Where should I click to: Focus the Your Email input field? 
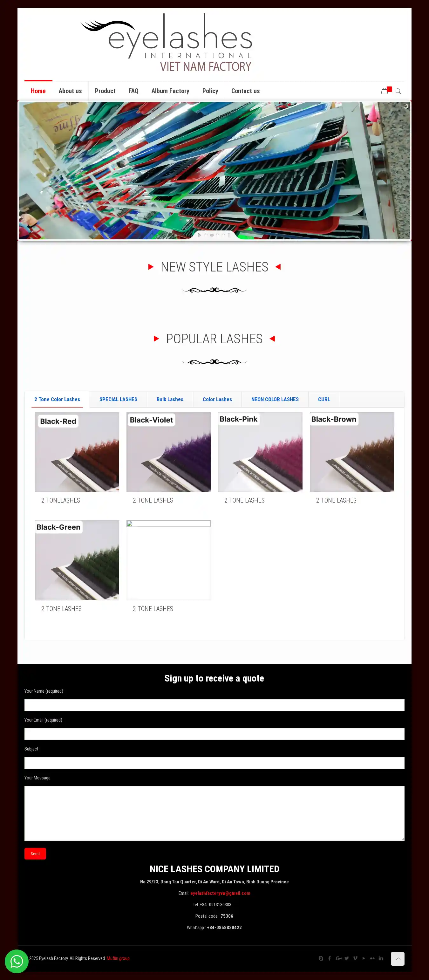(x=214, y=734)
